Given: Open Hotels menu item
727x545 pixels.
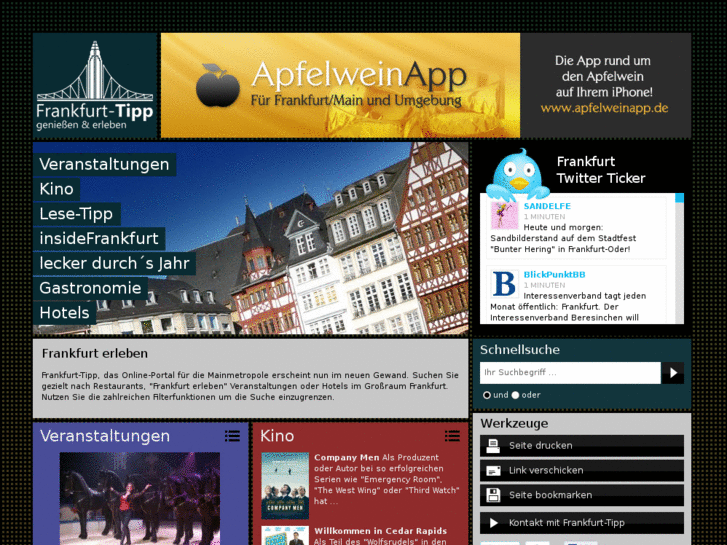Looking at the screenshot, I should [64, 313].
